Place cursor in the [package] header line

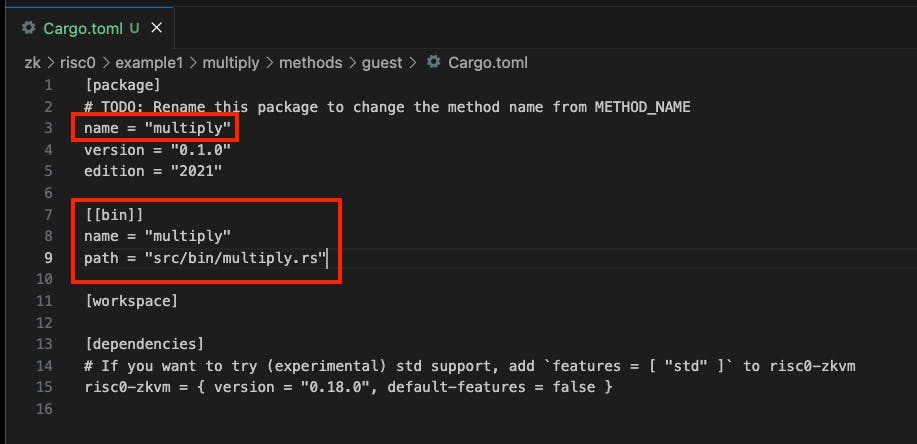(x=122, y=85)
